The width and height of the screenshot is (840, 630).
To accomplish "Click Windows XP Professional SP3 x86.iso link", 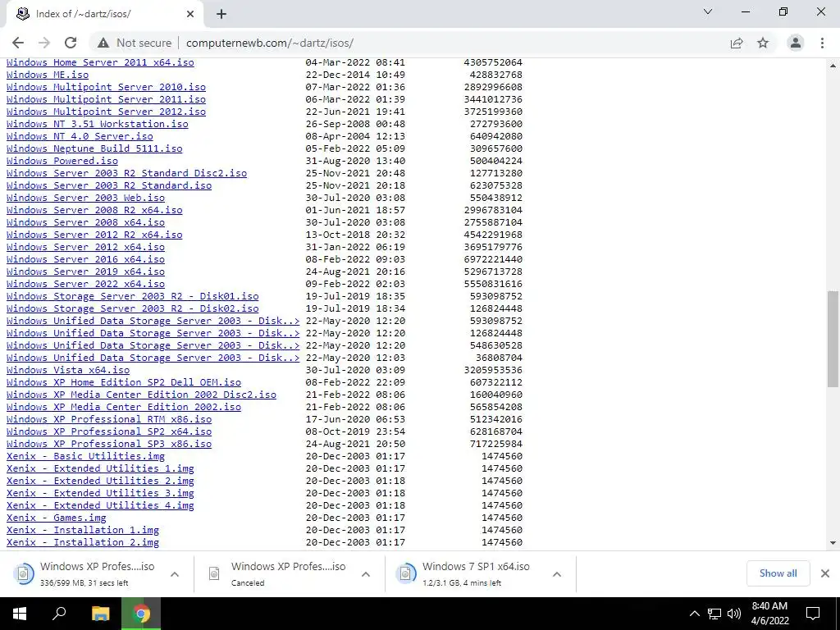I will tap(109, 444).
